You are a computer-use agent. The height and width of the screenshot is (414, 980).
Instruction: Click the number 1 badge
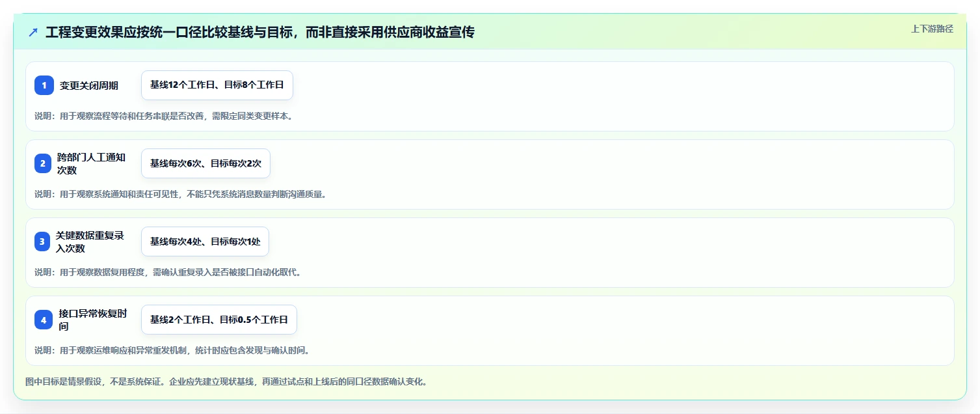[x=44, y=85]
